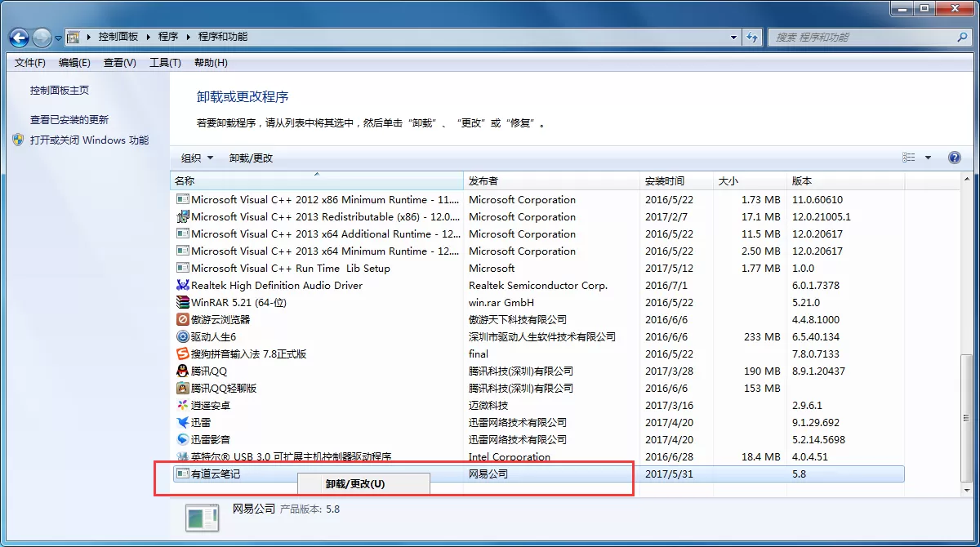The height and width of the screenshot is (547, 980).
Task: Click the search magnifier icon
Action: click(962, 37)
